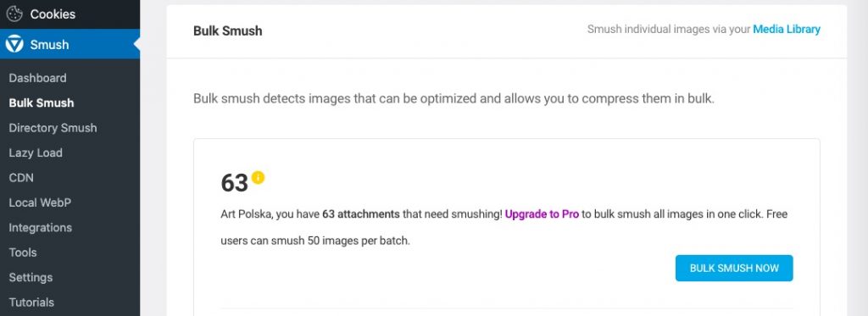This screenshot has width=868, height=316.
Task: Click the BULK SMUSH NOW button
Action: click(x=734, y=268)
